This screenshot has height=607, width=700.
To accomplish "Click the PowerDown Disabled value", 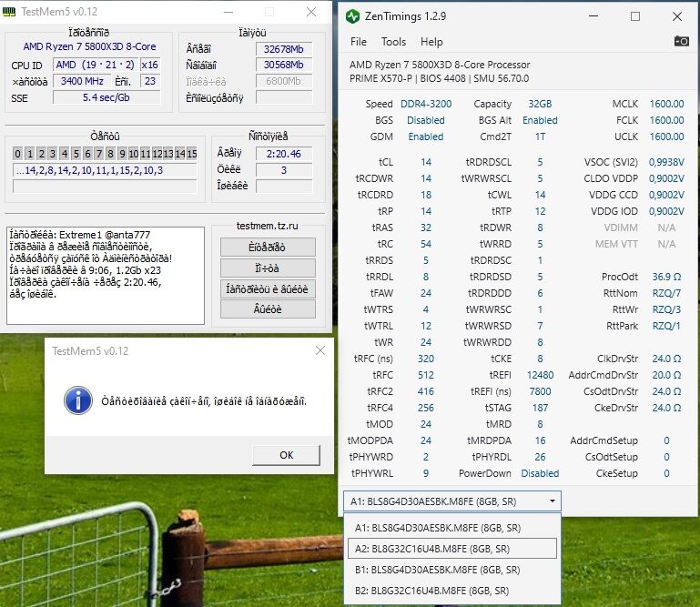I will click(540, 473).
